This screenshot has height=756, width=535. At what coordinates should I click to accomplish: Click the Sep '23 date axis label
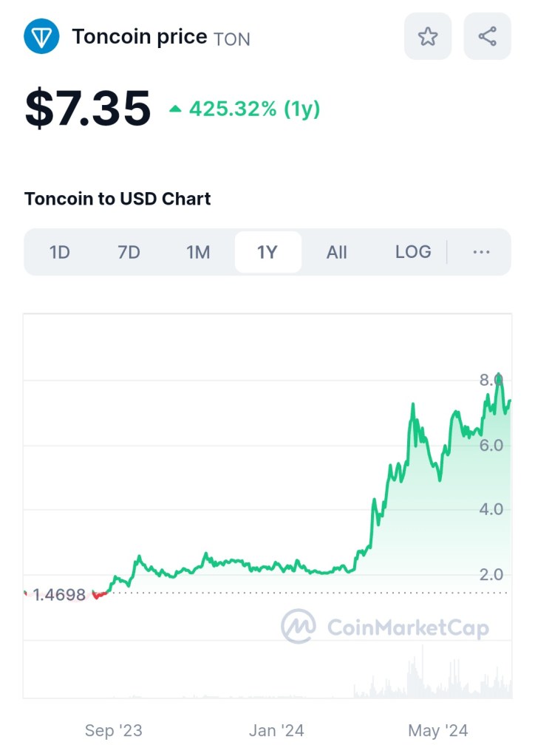tap(113, 731)
